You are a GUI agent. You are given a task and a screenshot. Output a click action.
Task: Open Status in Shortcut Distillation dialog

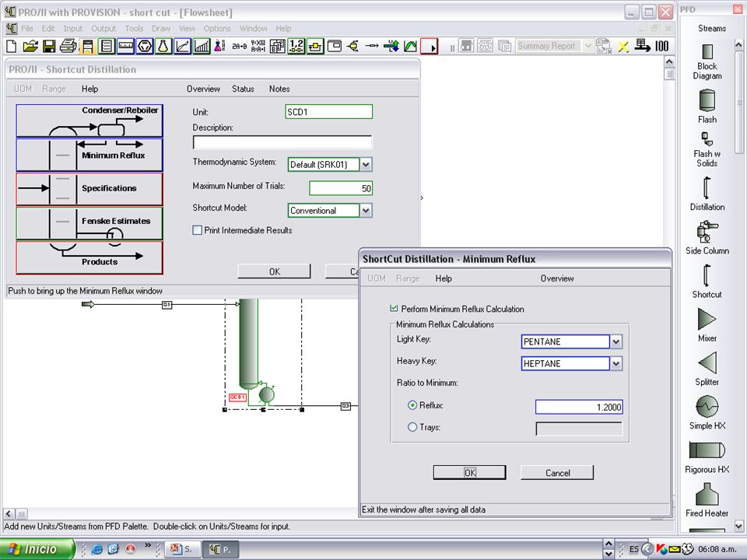243,89
